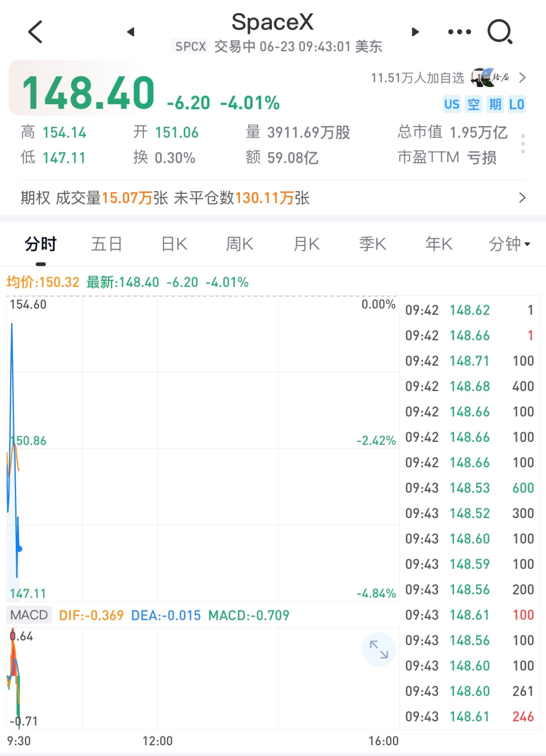Tap the large 148.40 price
This screenshot has height=756, width=546.
point(89,93)
